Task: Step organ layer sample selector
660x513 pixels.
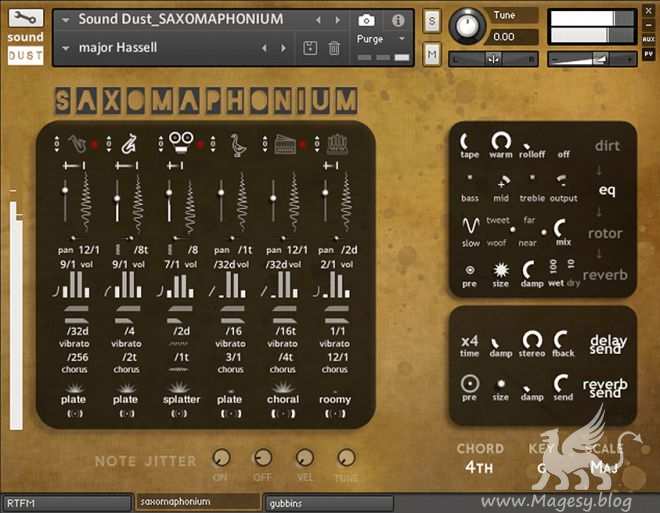Action: (x=317, y=144)
